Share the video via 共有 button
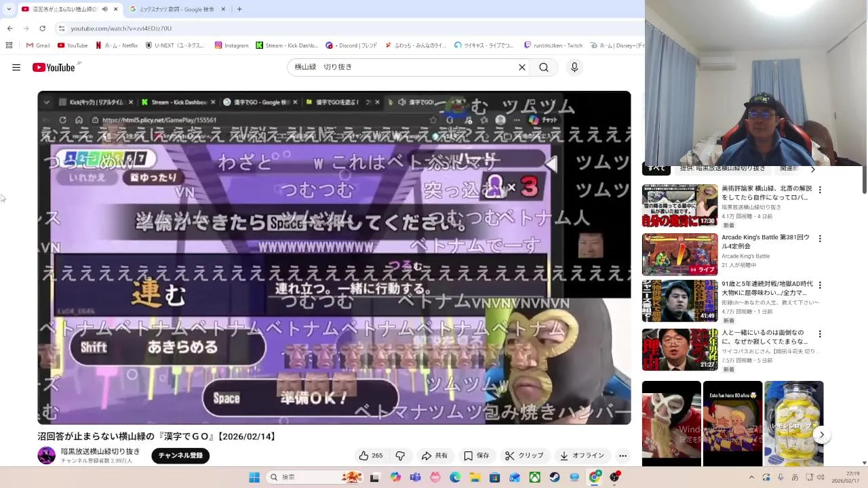 pyautogui.click(x=434, y=455)
